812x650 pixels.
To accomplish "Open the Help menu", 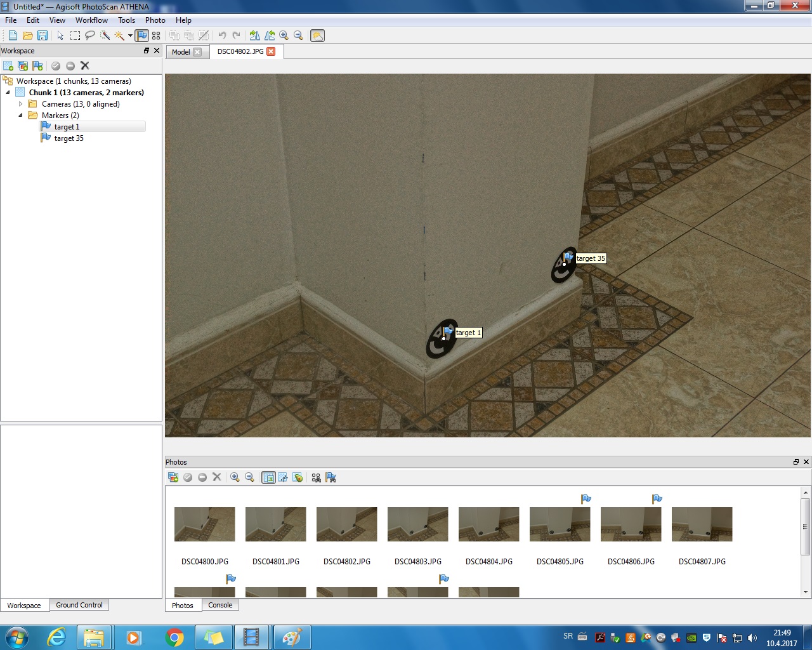I will click(183, 20).
